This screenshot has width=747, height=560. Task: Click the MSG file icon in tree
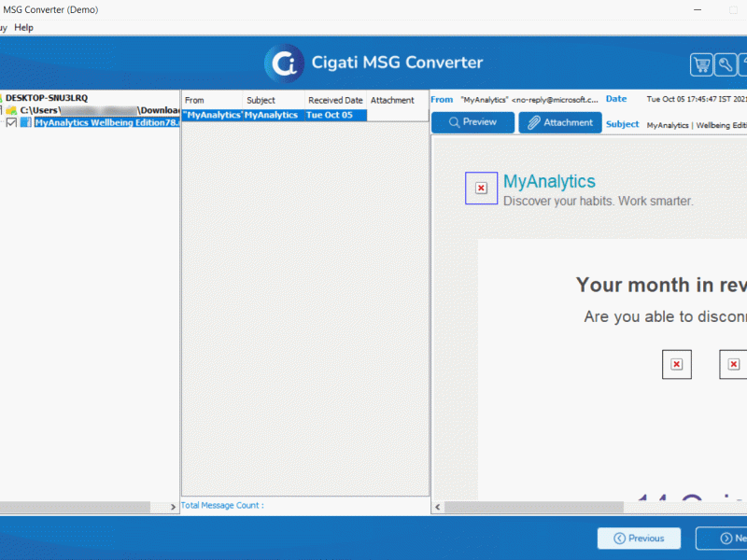(x=26, y=123)
